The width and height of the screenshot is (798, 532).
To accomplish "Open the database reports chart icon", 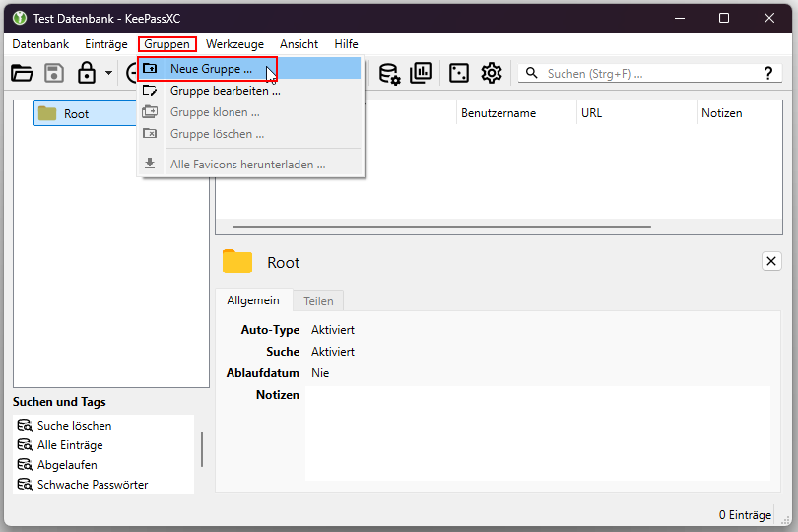I will coord(421,73).
